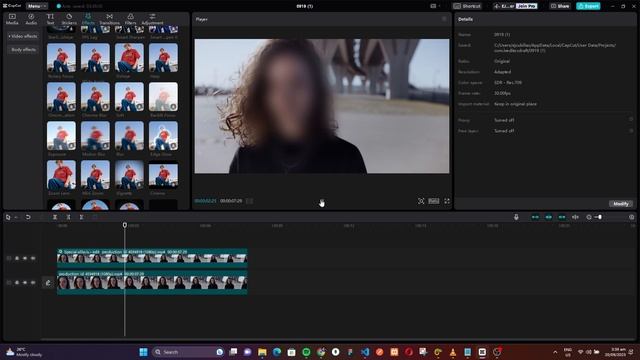The height and width of the screenshot is (360, 640).
Task: Lock the lower main track
Action: (x=17, y=282)
